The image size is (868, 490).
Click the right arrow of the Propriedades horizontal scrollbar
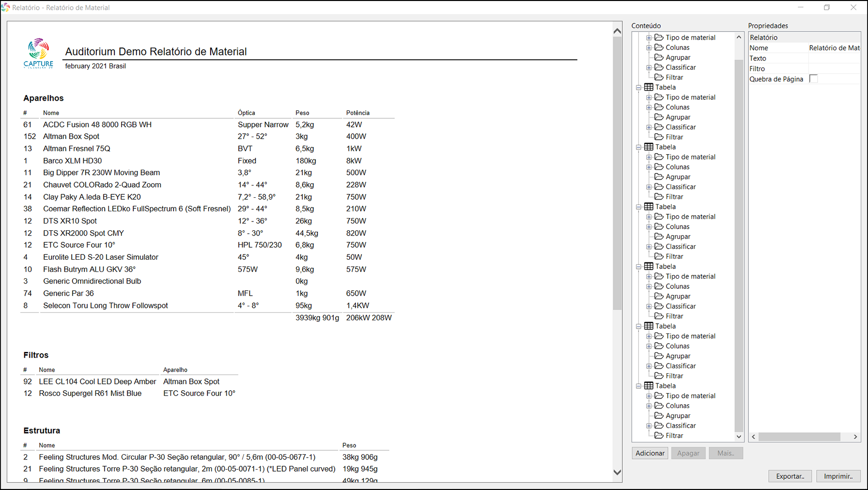(x=855, y=437)
